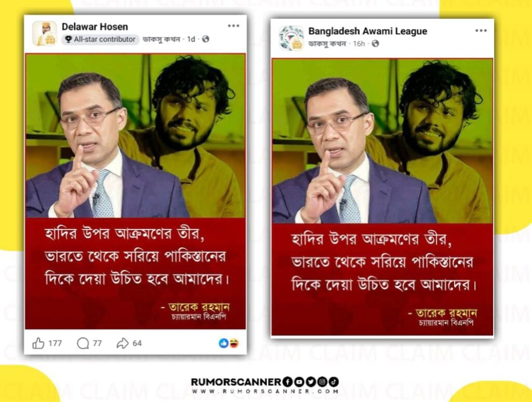Click the globe privacy icon on Delawar Hosen's post

pyautogui.click(x=205, y=39)
